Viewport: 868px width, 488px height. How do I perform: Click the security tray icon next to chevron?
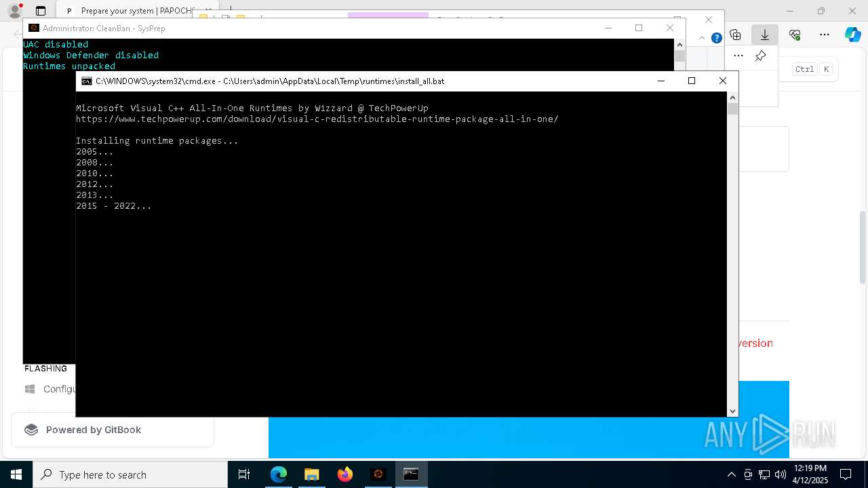point(748,474)
